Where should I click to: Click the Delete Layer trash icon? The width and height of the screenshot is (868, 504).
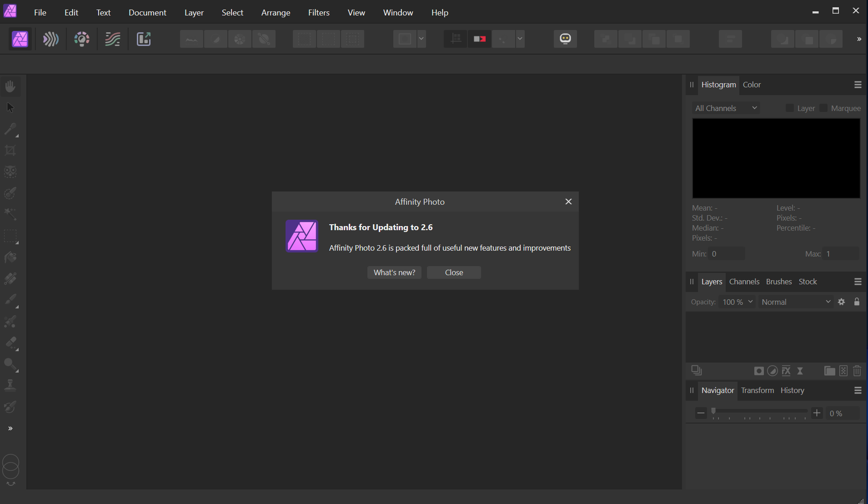(857, 371)
